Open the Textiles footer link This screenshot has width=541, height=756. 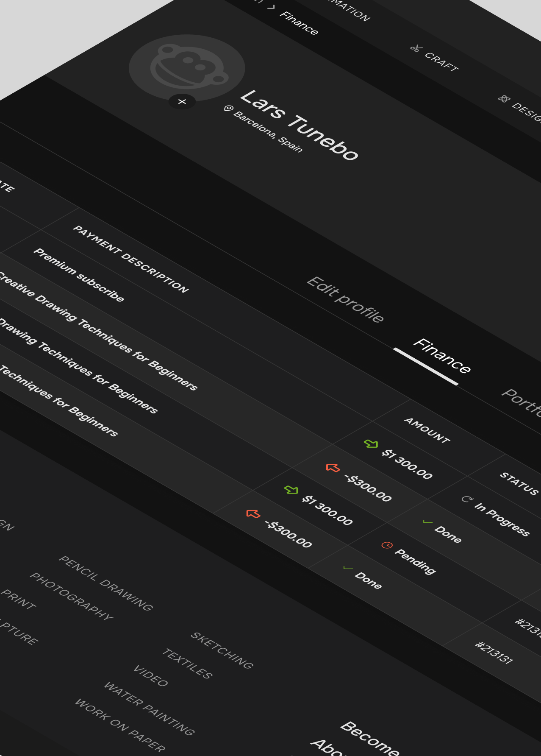pos(187,664)
